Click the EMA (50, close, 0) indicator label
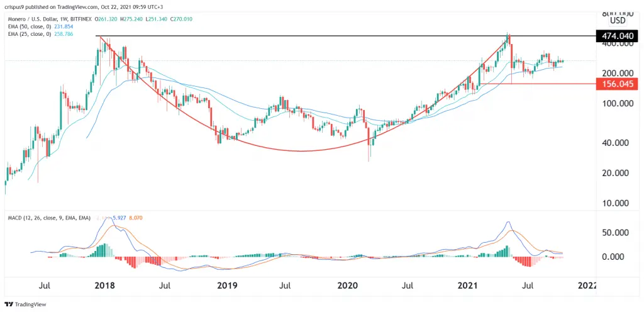 coord(30,26)
